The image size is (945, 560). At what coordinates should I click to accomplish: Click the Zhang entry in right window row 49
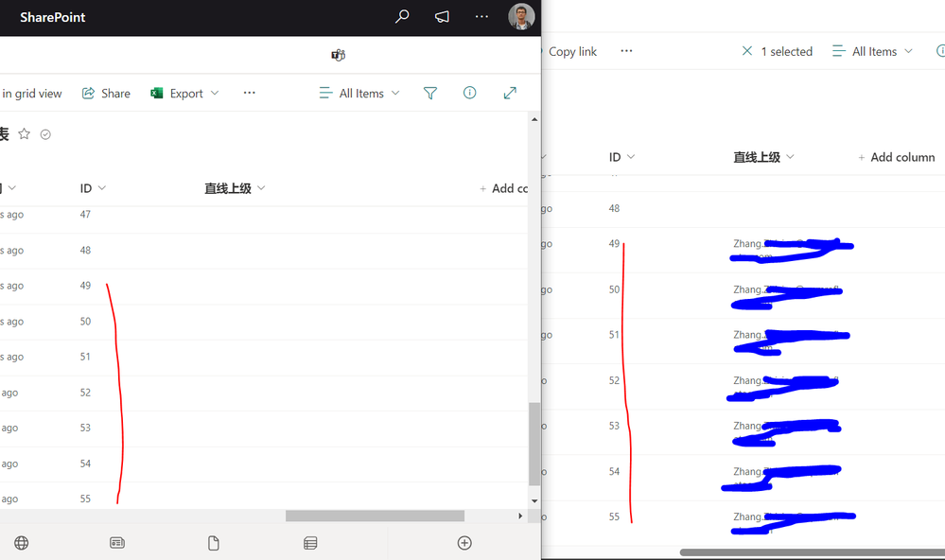793,250
